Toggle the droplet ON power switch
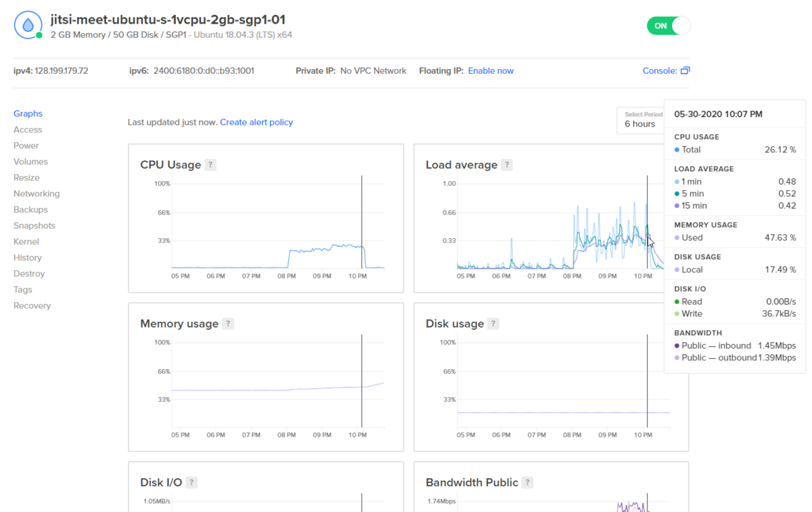The height and width of the screenshot is (512, 812). click(x=669, y=26)
